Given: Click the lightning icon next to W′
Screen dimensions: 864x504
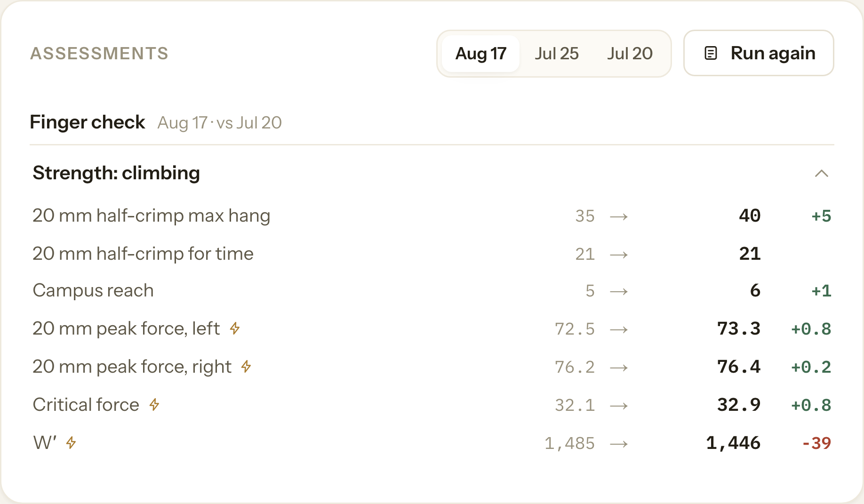Looking at the screenshot, I should click(x=71, y=442).
